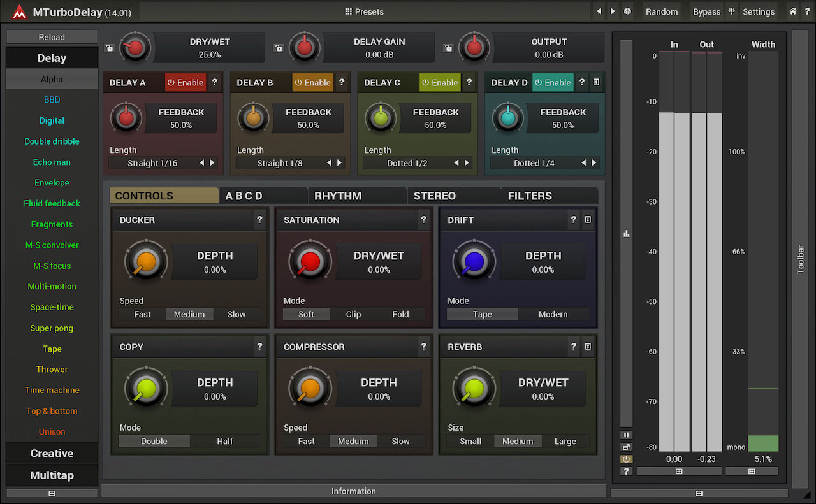The height and width of the screenshot is (504, 816).
Task: Click the home icon in the top bar
Action: pos(793,11)
